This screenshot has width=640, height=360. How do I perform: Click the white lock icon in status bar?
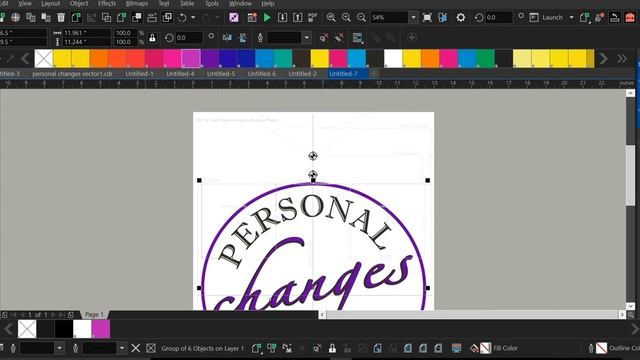332,348
